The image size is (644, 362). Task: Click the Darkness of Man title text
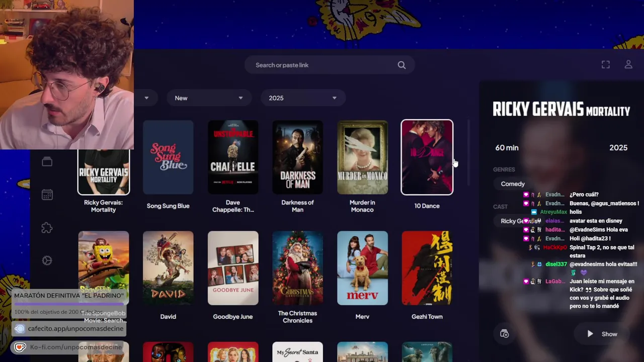tap(297, 206)
